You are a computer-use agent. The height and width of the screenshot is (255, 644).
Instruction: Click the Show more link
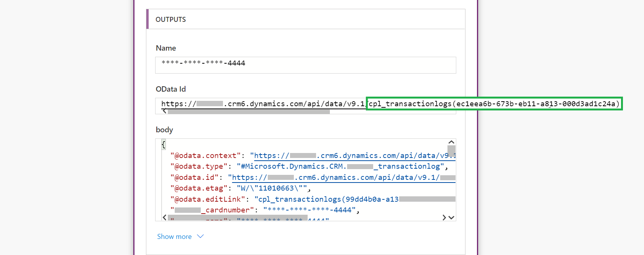[x=174, y=237]
